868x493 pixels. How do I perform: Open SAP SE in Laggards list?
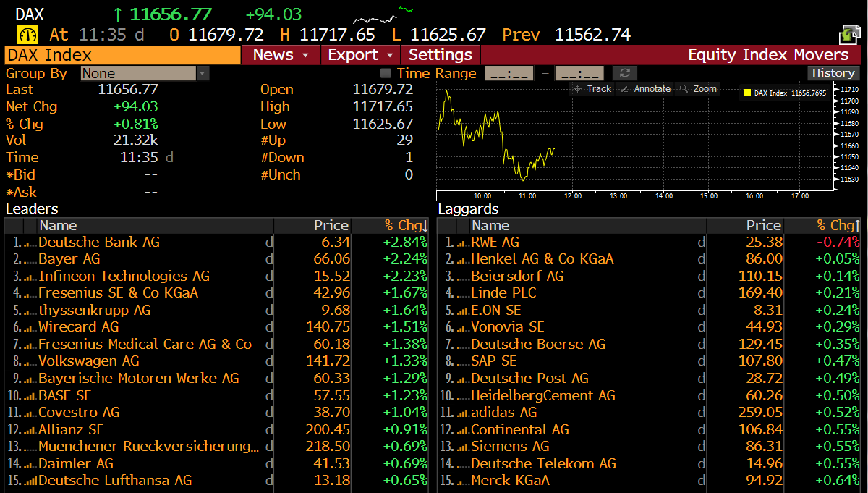tap(494, 361)
